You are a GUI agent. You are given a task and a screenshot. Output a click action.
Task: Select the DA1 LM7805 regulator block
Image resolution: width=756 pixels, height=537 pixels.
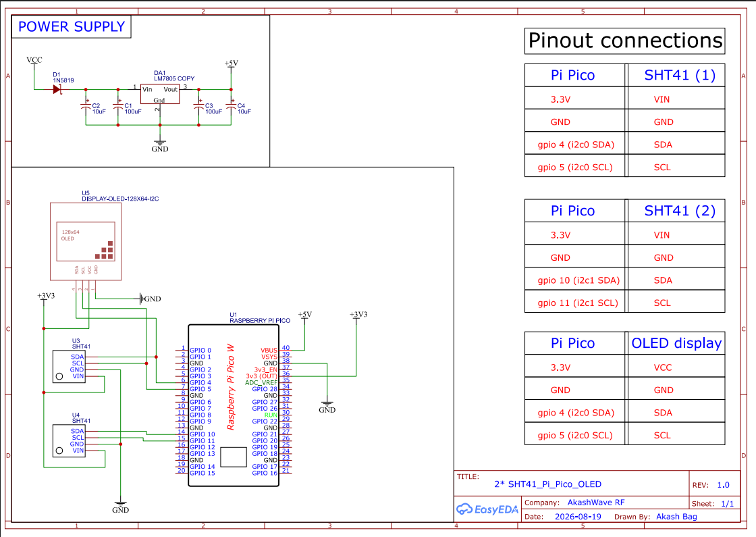point(159,94)
